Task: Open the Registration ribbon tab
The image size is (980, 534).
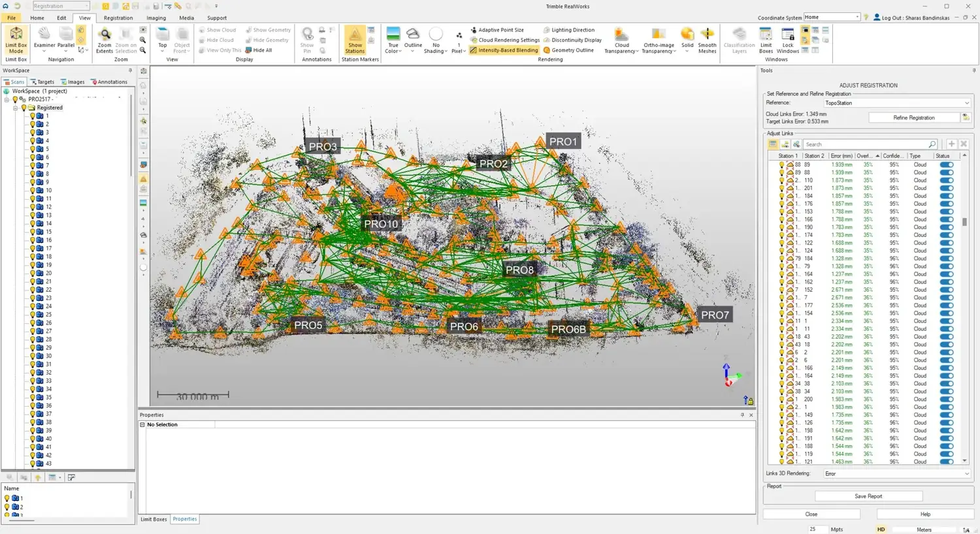Action: coord(118,18)
